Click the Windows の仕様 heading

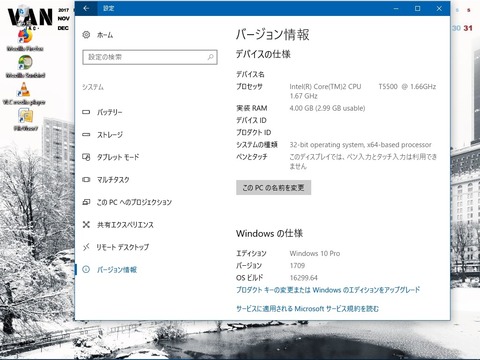tap(269, 233)
